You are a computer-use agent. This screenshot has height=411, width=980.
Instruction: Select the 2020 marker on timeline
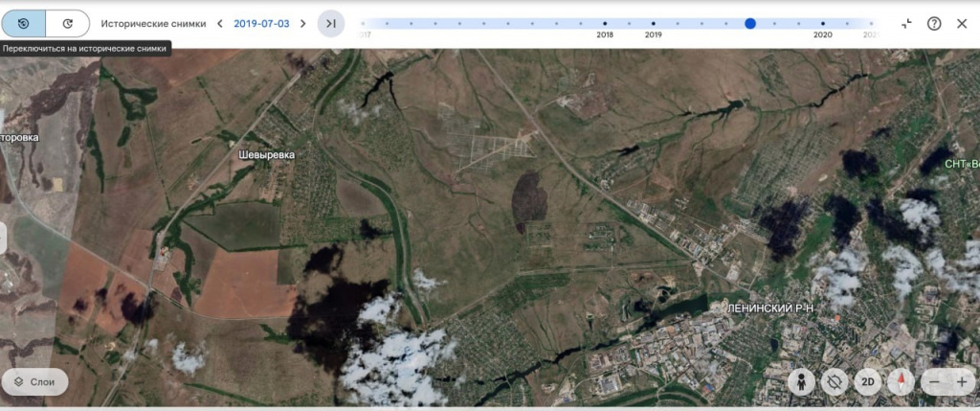point(822,23)
